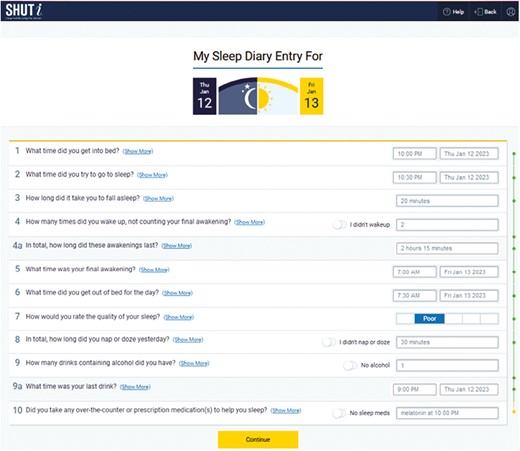Show More for getting into bed question

[x=138, y=151]
